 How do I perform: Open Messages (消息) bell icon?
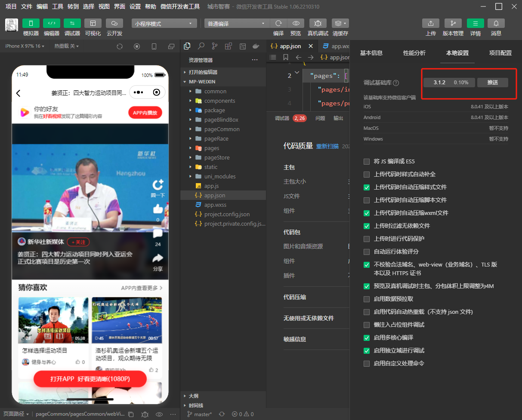(x=496, y=23)
